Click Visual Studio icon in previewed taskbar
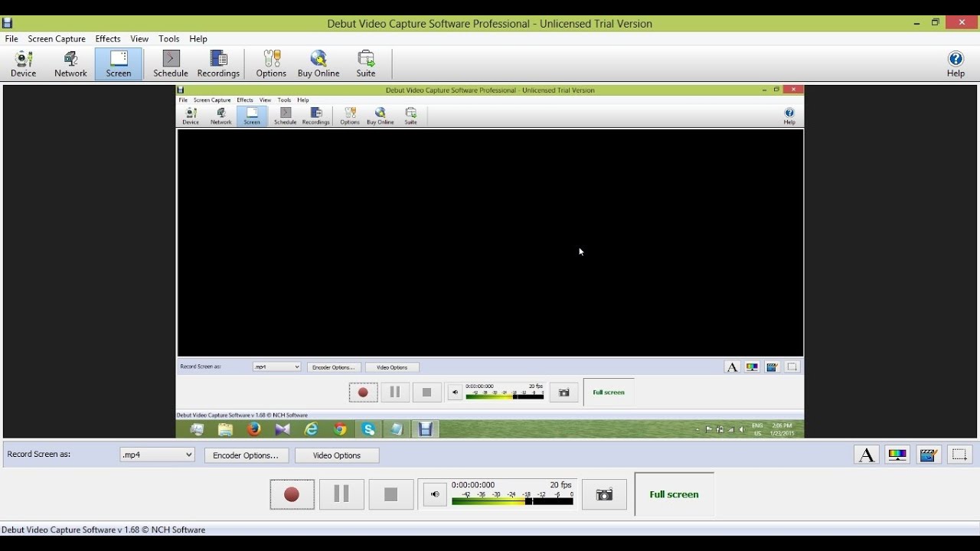This screenshot has height=551, width=980. [x=283, y=429]
